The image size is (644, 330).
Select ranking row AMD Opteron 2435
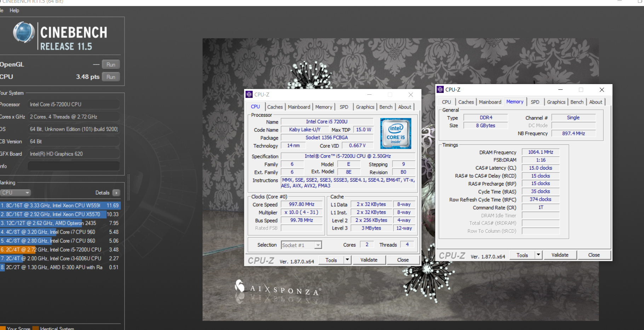coord(60,223)
